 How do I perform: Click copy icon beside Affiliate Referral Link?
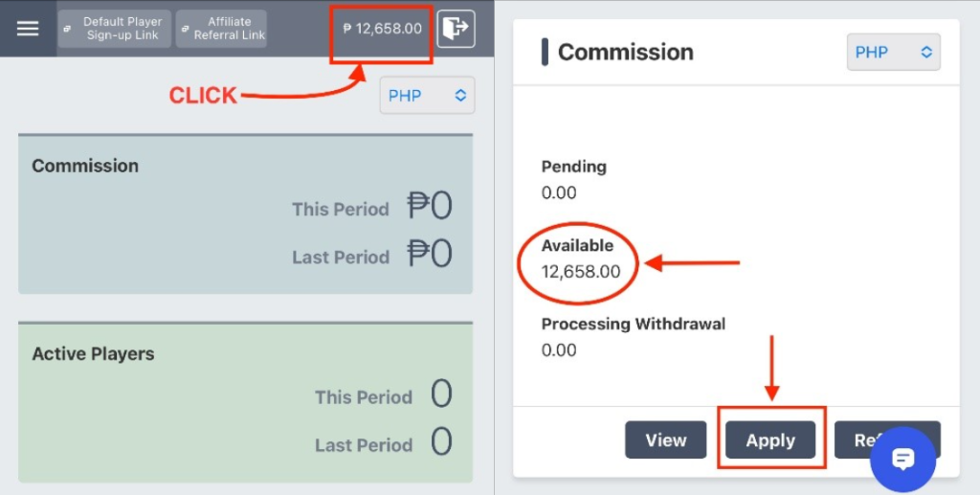[185, 29]
